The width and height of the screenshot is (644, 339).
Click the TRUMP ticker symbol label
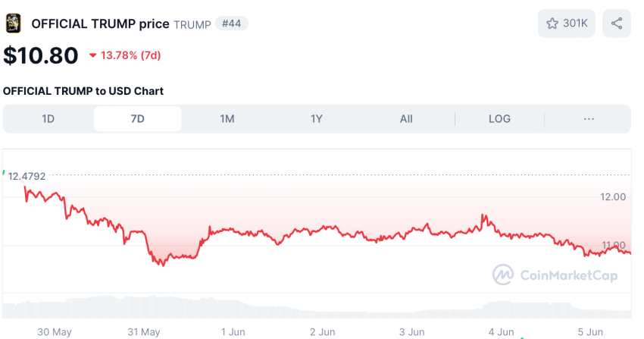[192, 24]
